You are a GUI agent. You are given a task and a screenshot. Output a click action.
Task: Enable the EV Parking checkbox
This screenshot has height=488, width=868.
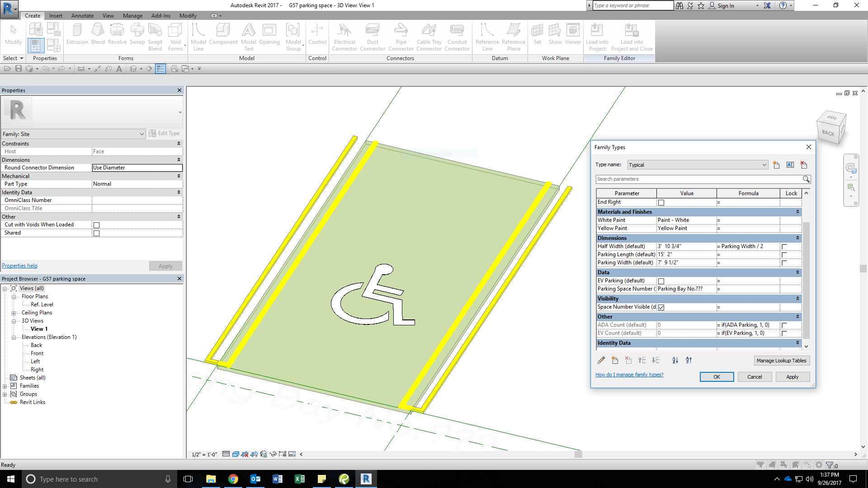[x=661, y=281]
